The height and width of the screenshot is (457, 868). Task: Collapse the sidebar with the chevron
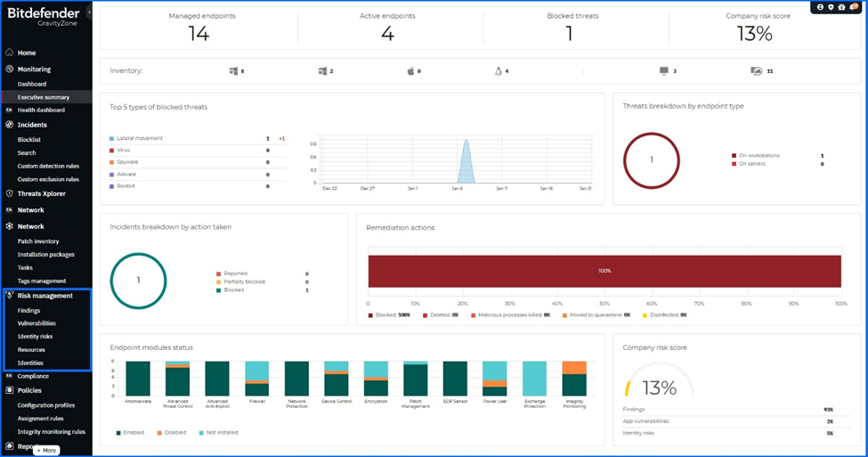90,13
